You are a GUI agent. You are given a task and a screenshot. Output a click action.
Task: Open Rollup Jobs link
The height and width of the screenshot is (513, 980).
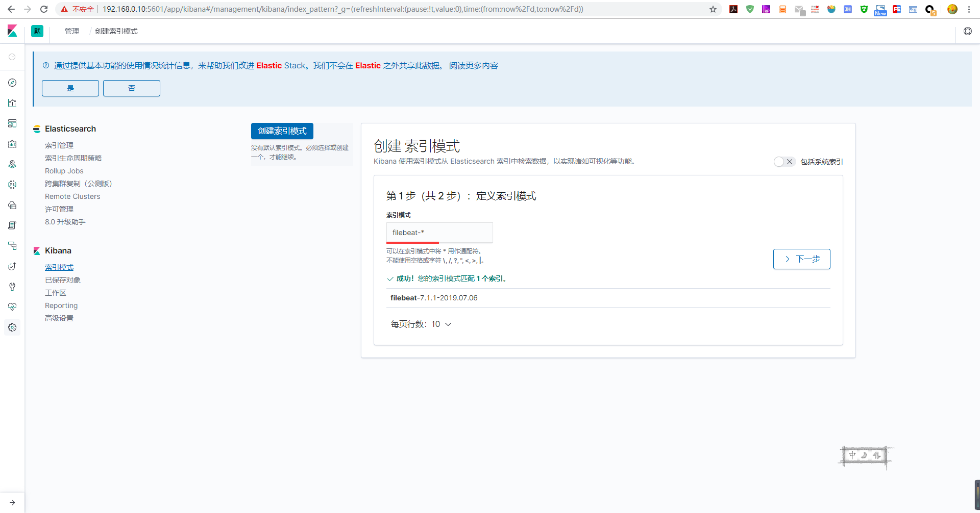pyautogui.click(x=64, y=171)
